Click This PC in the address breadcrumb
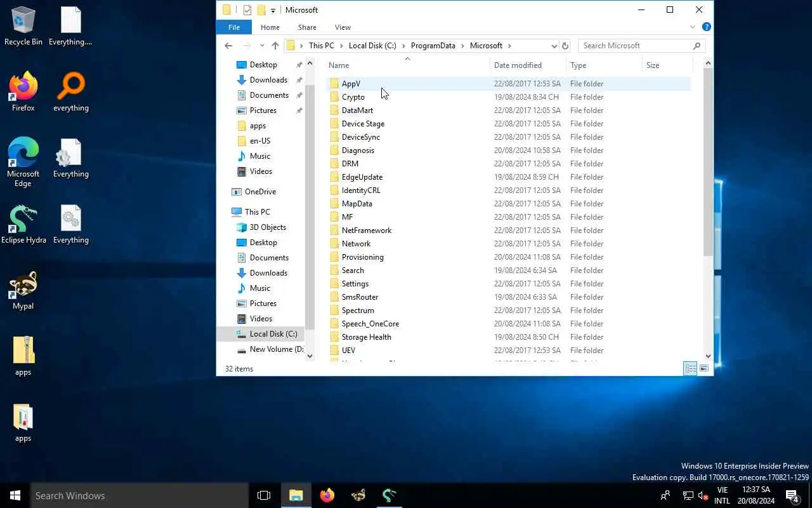Screen dimensions: 812x508 [321, 46]
